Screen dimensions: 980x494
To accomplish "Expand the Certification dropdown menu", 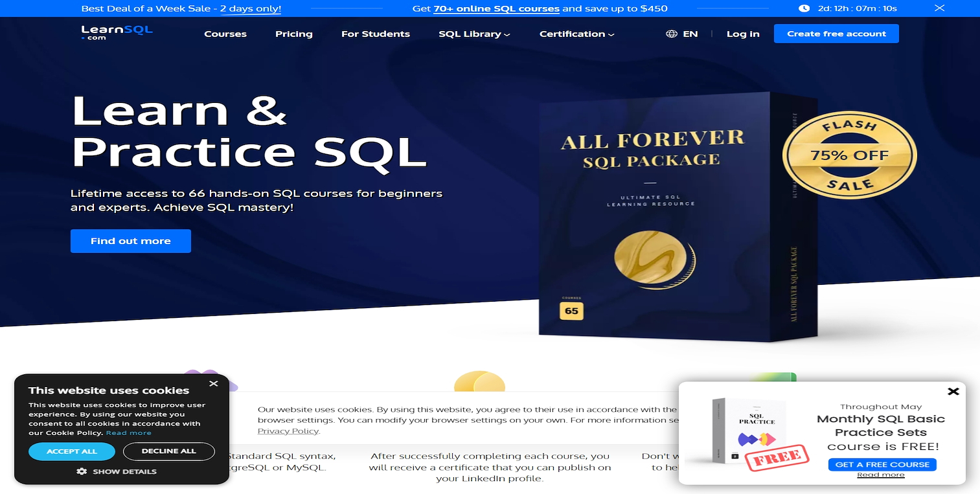I will (577, 34).
